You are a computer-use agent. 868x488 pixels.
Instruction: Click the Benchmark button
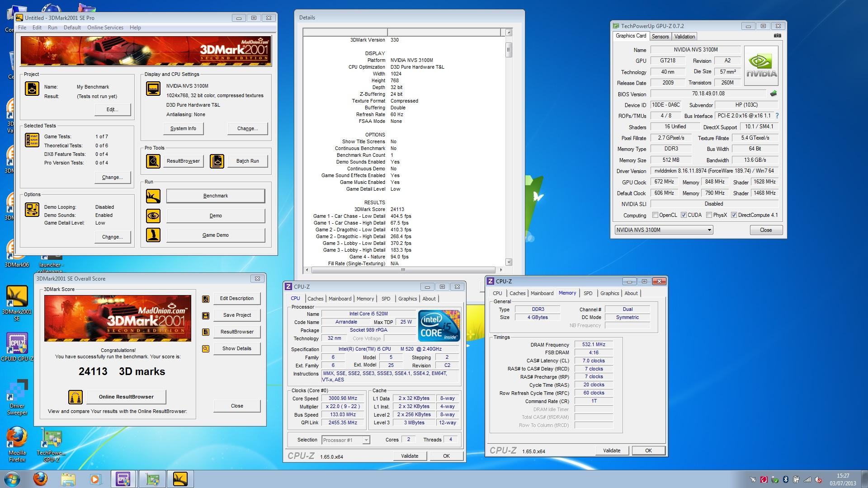tap(216, 196)
